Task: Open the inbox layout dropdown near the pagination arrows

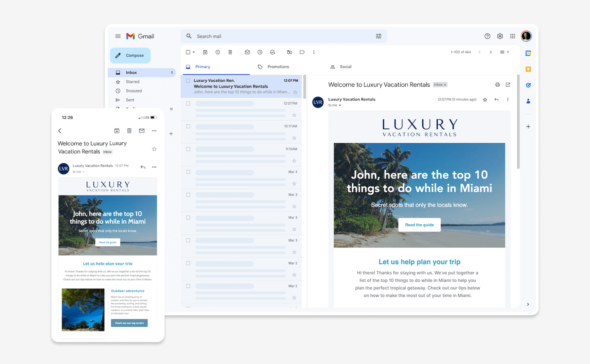Action: coord(505,52)
